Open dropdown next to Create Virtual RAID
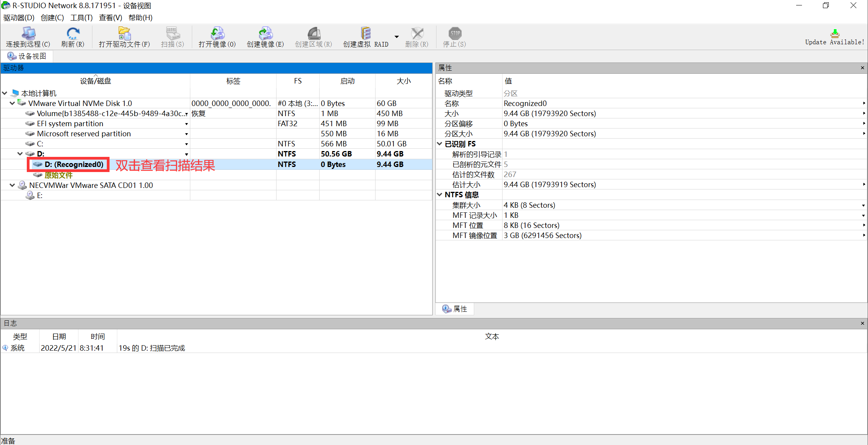The image size is (868, 445). [397, 37]
